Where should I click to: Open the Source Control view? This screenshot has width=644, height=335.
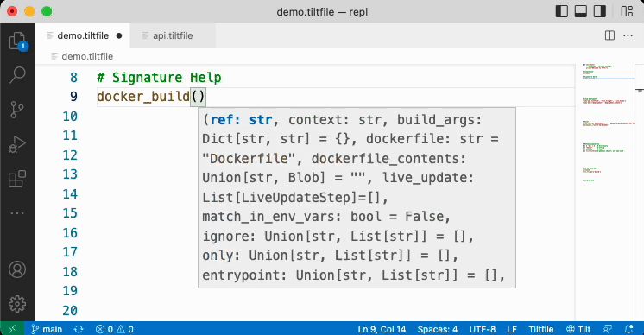tap(17, 110)
